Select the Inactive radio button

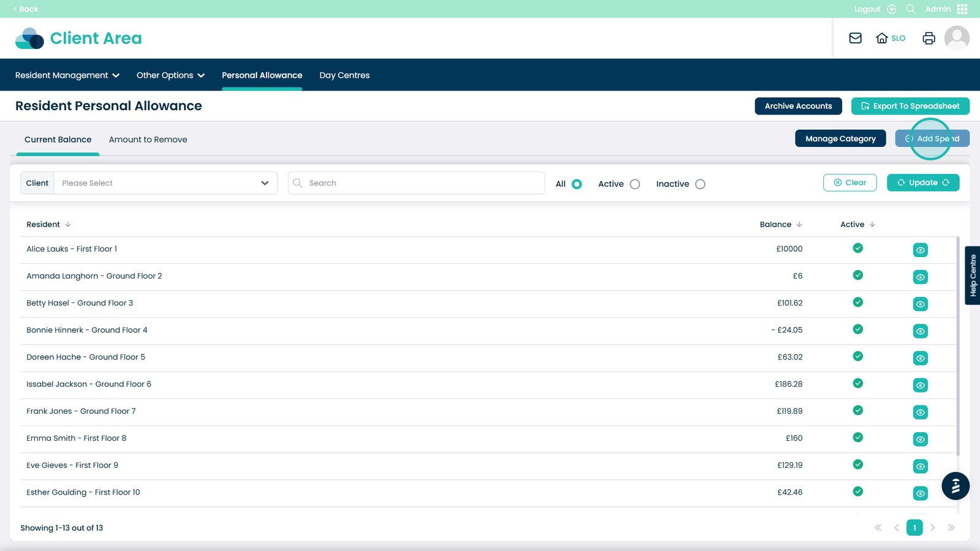coord(700,184)
